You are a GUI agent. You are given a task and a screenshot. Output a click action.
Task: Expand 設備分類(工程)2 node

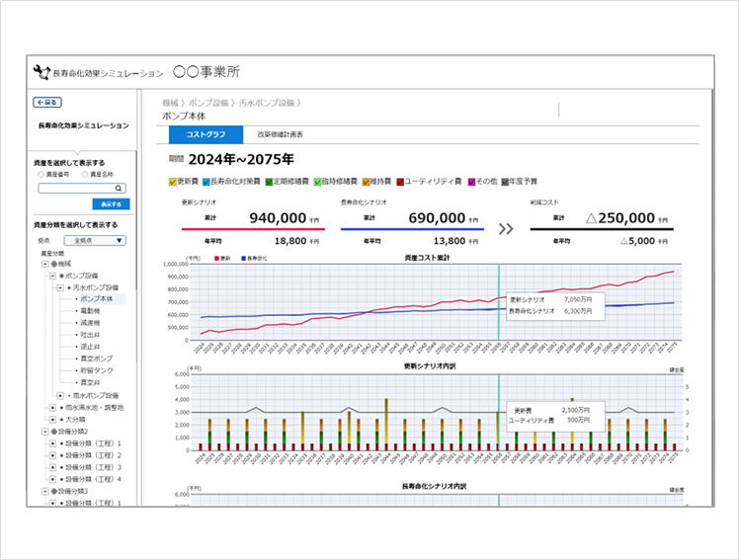pyautogui.click(x=52, y=455)
